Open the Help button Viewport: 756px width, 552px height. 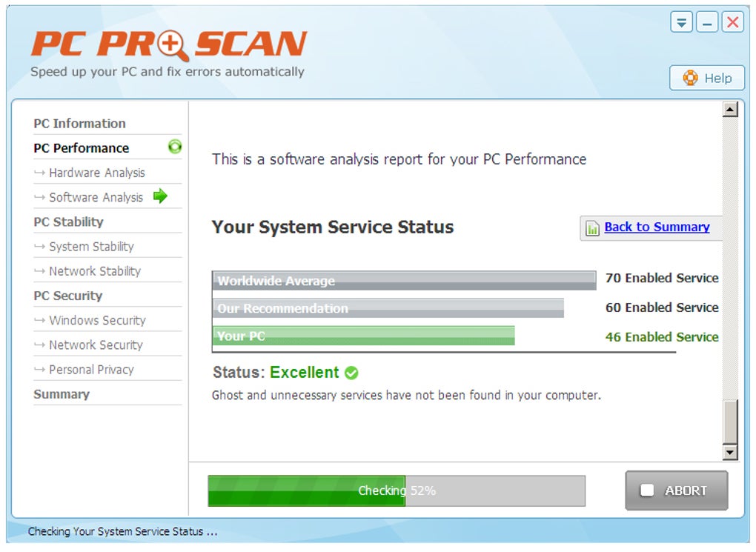tap(706, 78)
